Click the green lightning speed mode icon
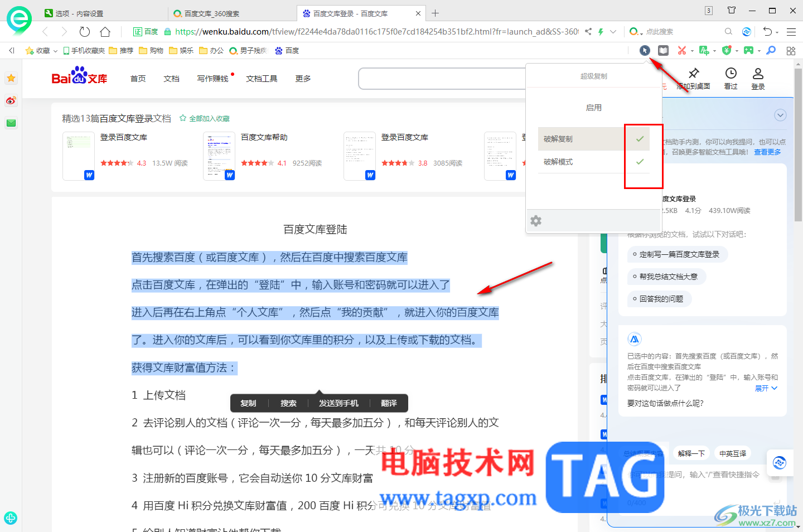The image size is (803, 532). (x=601, y=32)
